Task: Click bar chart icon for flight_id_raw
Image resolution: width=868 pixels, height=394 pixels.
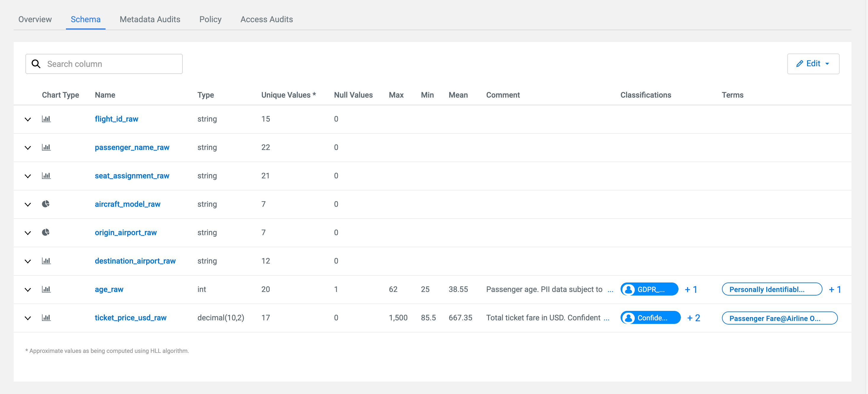Action: pyautogui.click(x=46, y=119)
